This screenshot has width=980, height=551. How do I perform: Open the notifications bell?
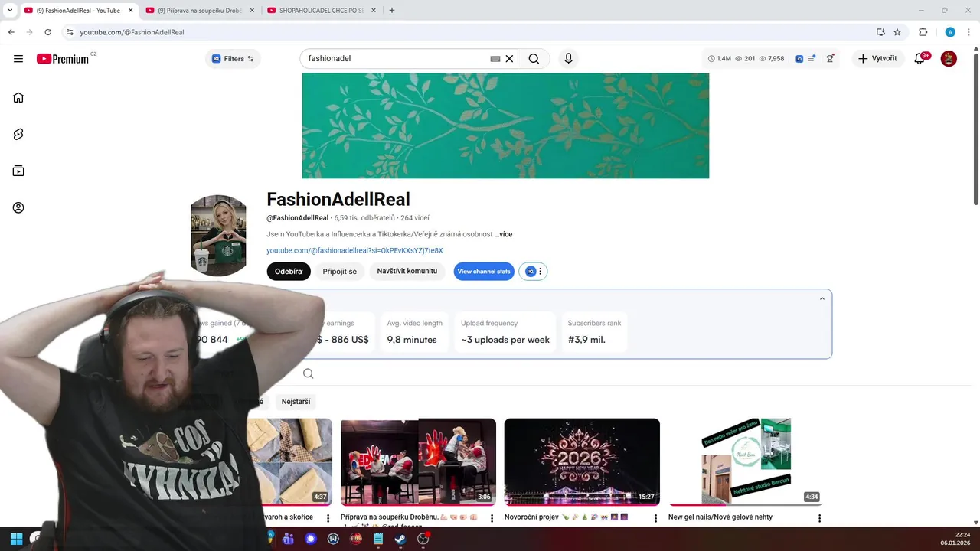(x=920, y=59)
